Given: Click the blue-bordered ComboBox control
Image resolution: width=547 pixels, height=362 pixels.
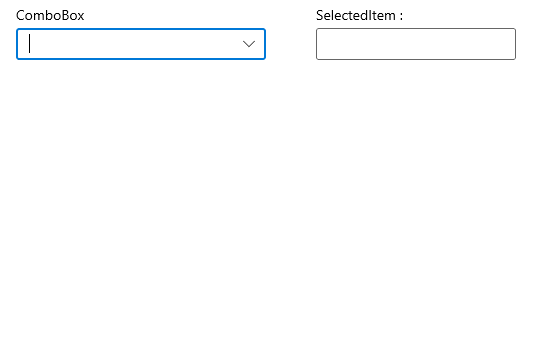Looking at the screenshot, I should [141, 44].
